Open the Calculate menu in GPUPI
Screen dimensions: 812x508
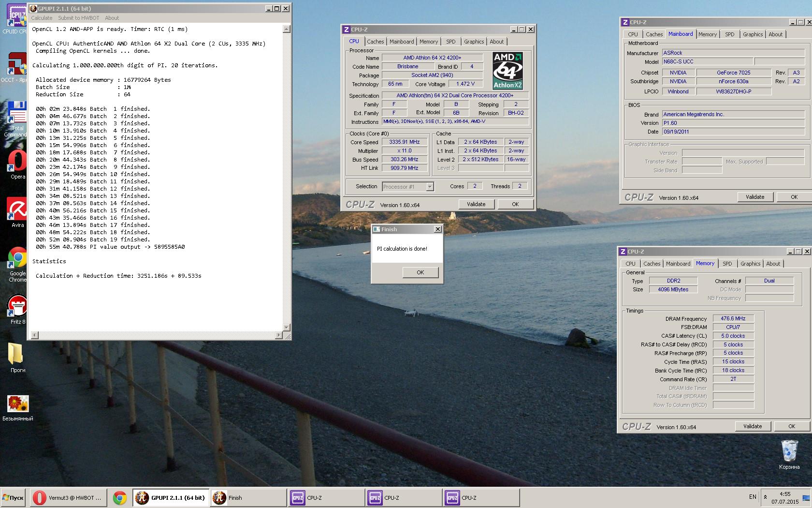coord(42,18)
